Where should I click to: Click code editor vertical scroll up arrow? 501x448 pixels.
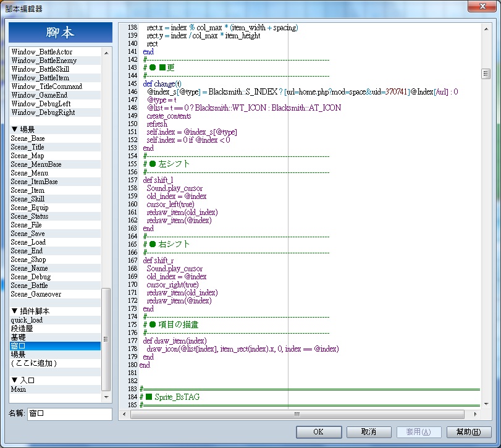(x=486, y=29)
